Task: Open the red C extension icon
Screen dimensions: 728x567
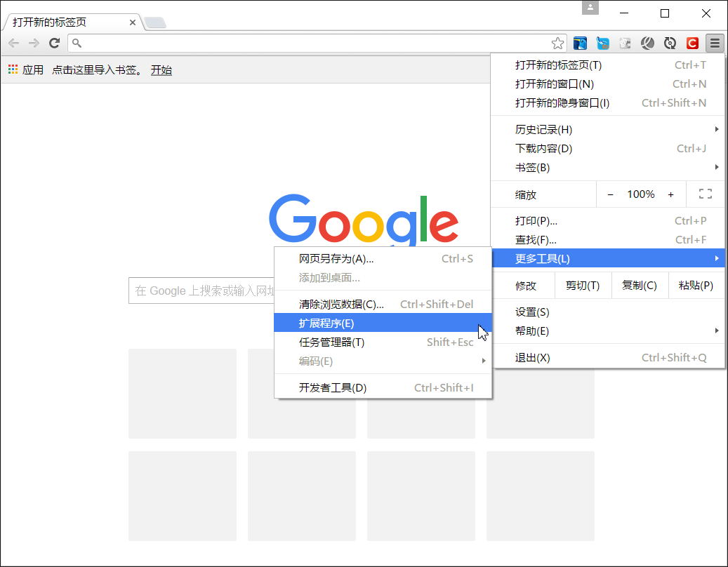Action: (x=692, y=43)
